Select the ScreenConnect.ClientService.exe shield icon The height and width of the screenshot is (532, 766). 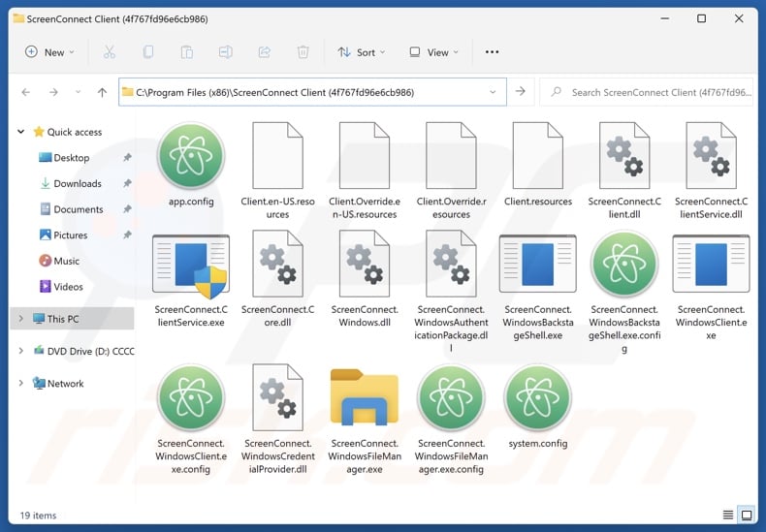tap(191, 265)
